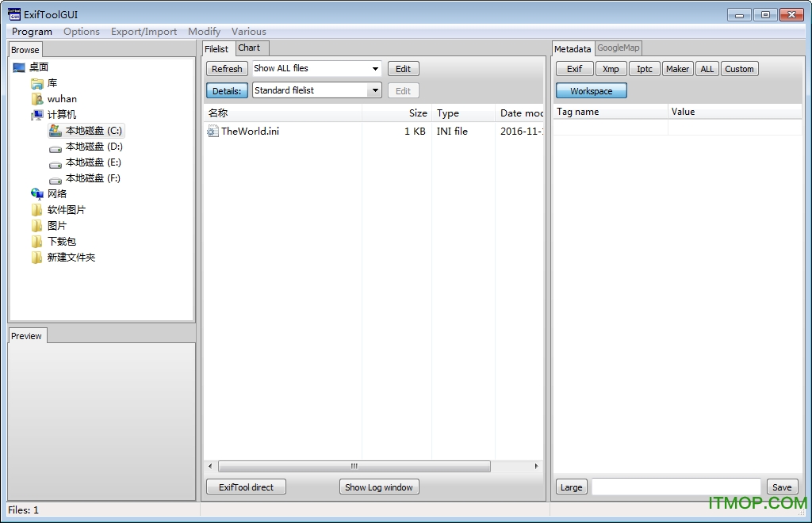This screenshot has width=812, height=523.
Task: Switch to the Chart tab
Action: tap(249, 48)
